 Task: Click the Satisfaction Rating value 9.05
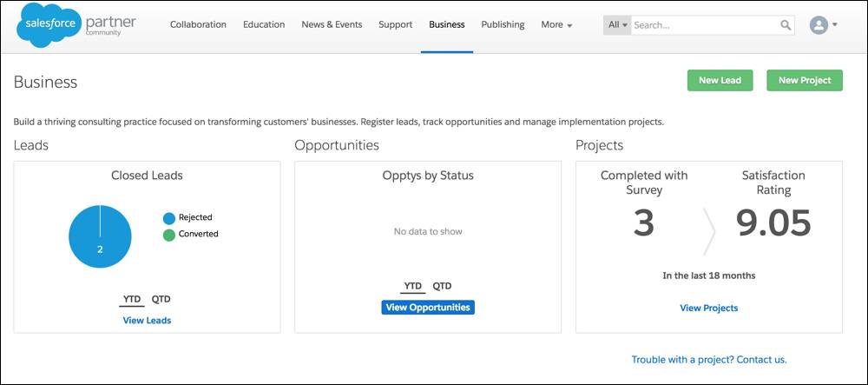coord(773,222)
